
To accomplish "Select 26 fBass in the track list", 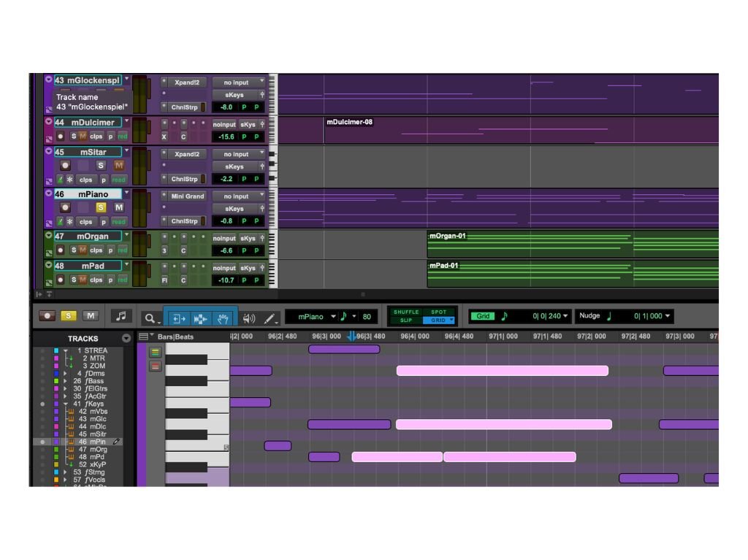I will (88, 381).
